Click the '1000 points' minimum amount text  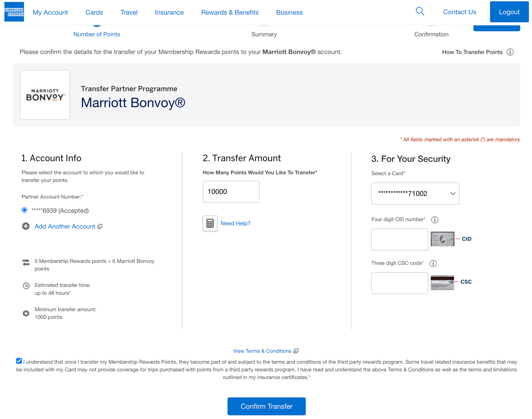tap(48, 317)
